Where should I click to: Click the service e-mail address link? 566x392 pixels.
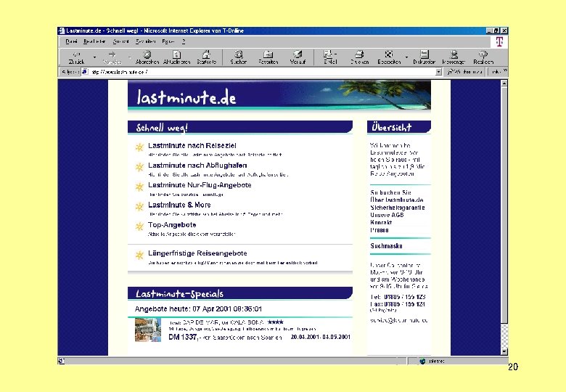399,320
